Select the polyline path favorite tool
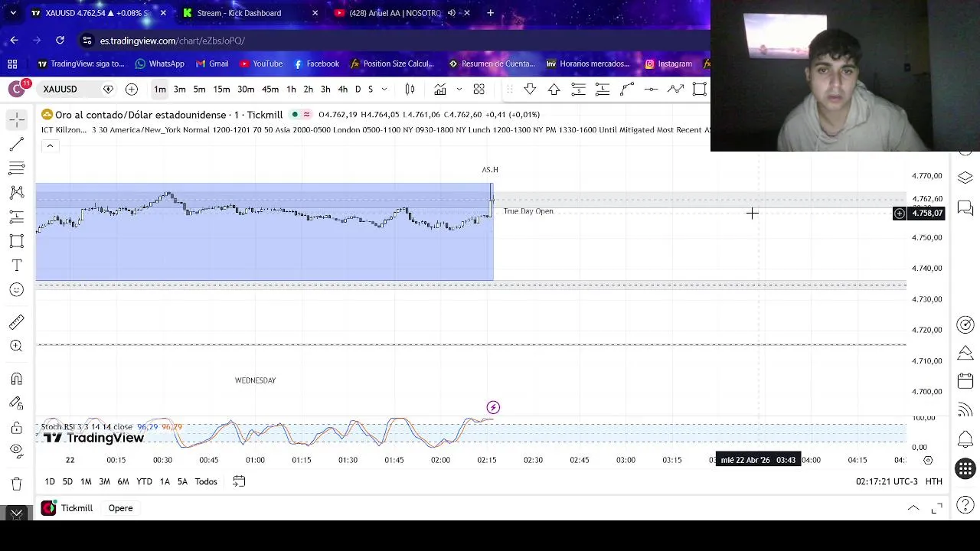 tap(675, 90)
